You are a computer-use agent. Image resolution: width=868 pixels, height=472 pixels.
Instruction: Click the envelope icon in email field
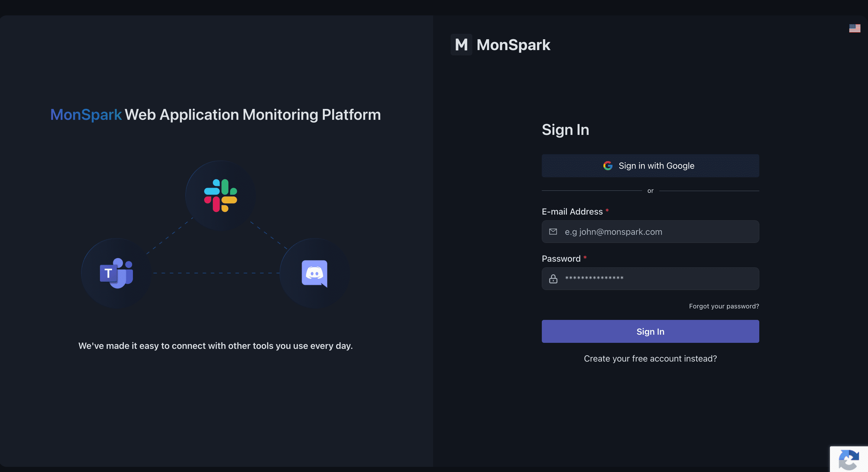click(553, 231)
